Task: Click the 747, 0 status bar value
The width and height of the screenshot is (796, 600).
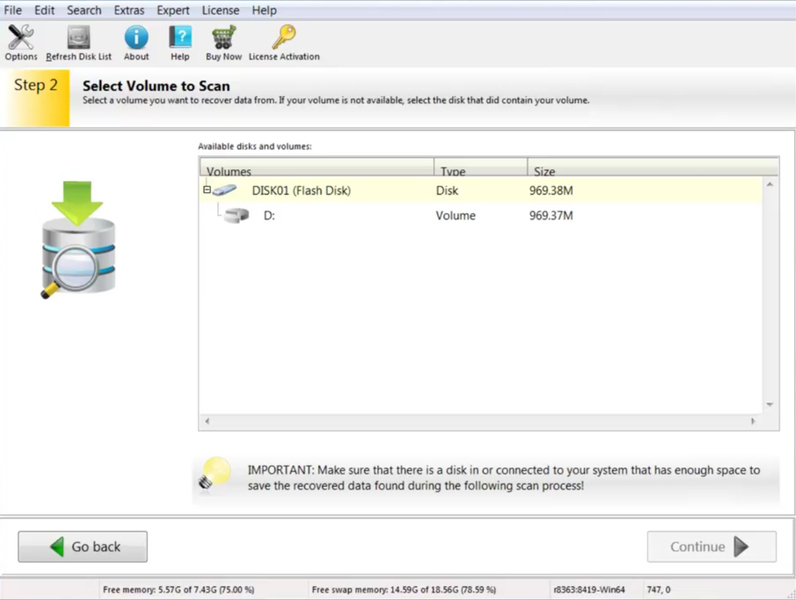Action: (x=658, y=590)
